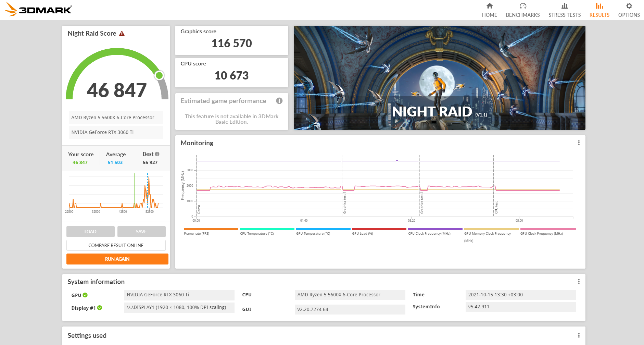Click the Display #1 value \\.\DISPLAY1 field

point(179,307)
